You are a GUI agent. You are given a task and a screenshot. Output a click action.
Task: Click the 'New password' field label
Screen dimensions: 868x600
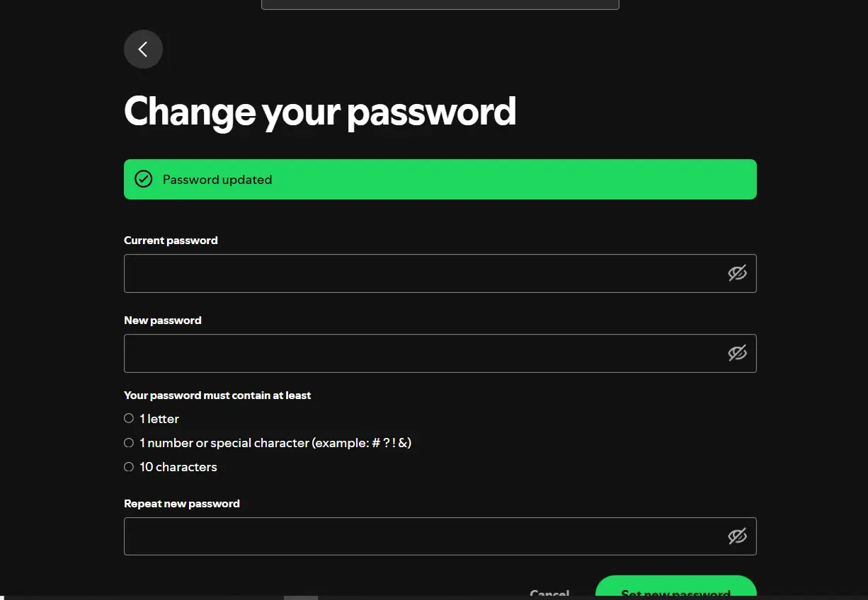tap(163, 321)
